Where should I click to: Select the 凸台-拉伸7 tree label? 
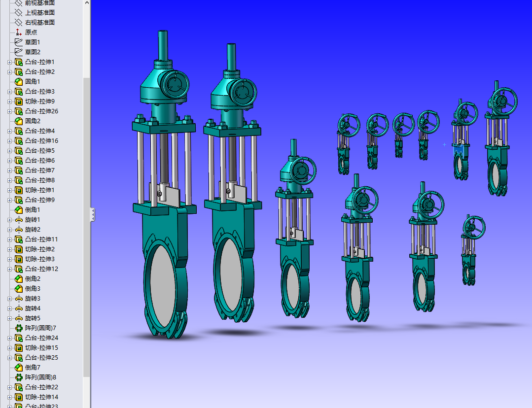tap(40, 170)
